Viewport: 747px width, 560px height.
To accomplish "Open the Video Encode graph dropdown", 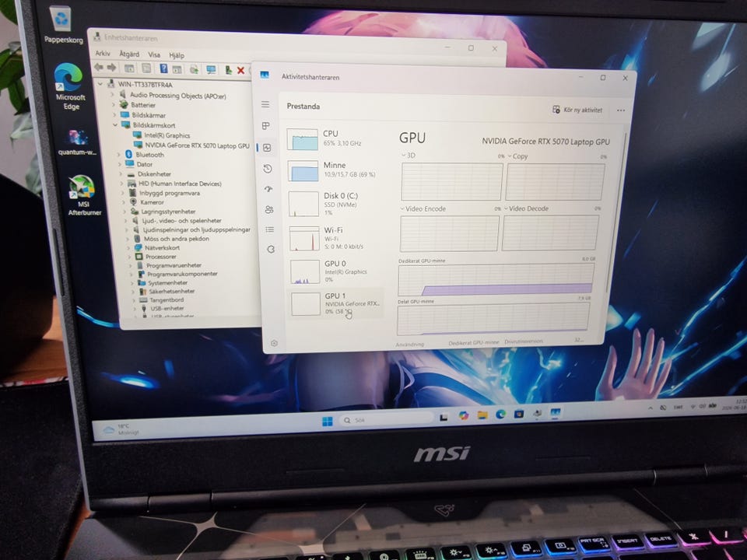I will point(423,208).
